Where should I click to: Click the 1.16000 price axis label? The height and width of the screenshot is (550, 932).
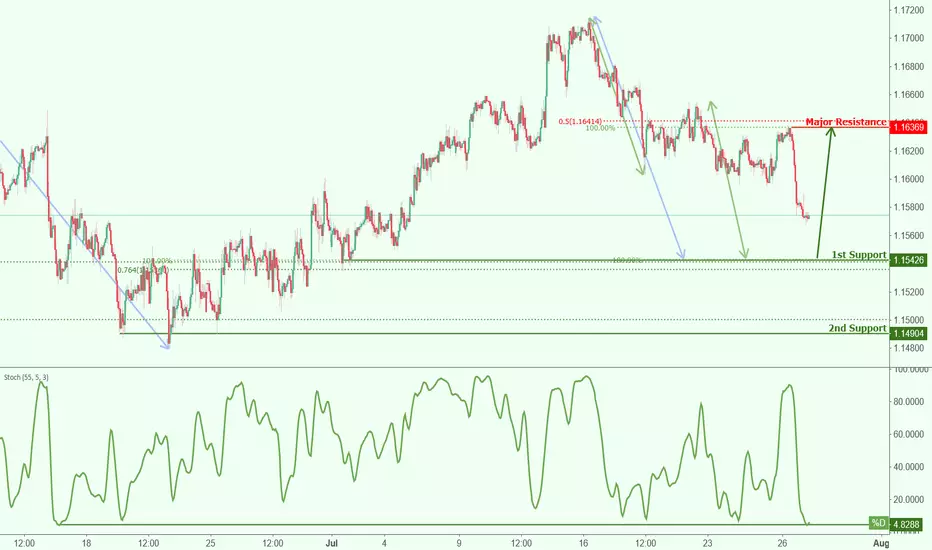[x=908, y=179]
